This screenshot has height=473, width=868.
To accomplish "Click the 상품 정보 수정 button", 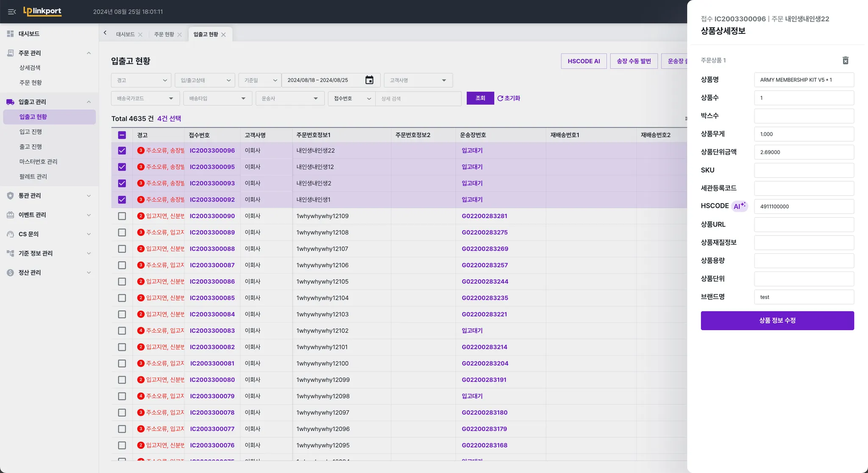I will [x=777, y=321].
